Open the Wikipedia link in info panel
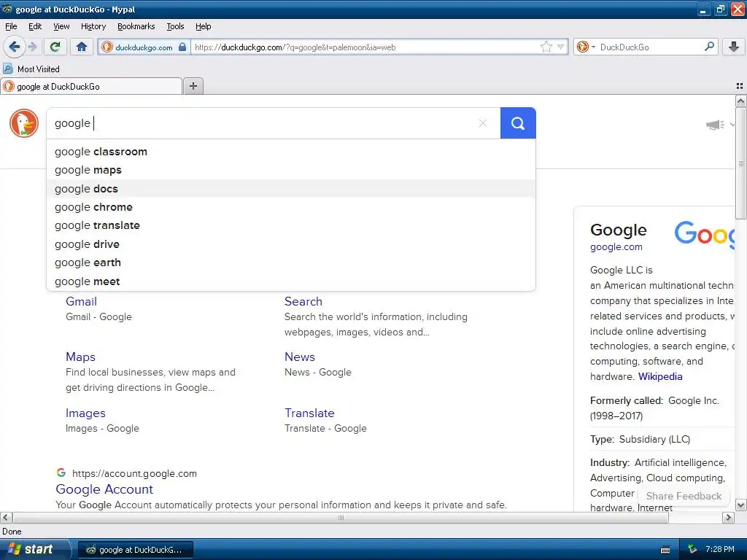 [659, 376]
